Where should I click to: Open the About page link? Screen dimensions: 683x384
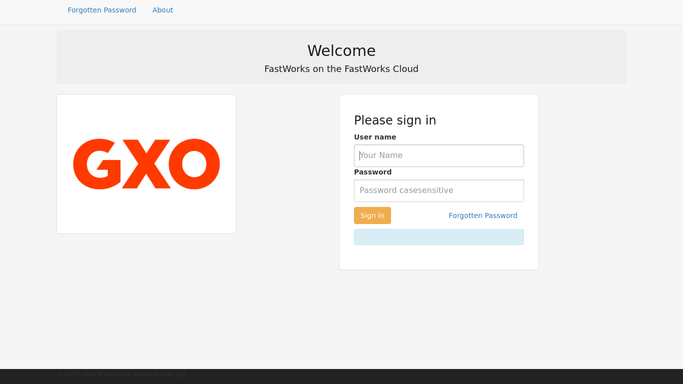162,10
